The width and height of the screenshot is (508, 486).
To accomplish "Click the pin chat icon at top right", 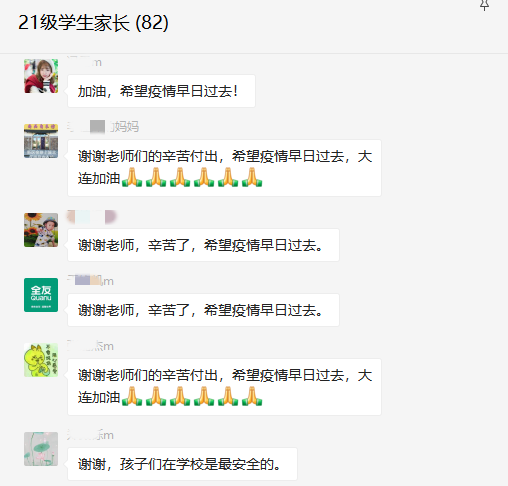I will click(484, 5).
